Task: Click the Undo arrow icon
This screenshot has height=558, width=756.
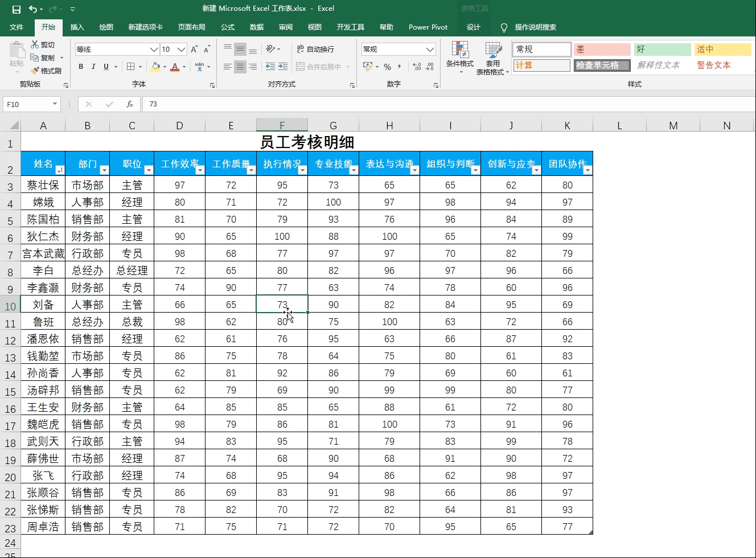Action: pyautogui.click(x=33, y=9)
